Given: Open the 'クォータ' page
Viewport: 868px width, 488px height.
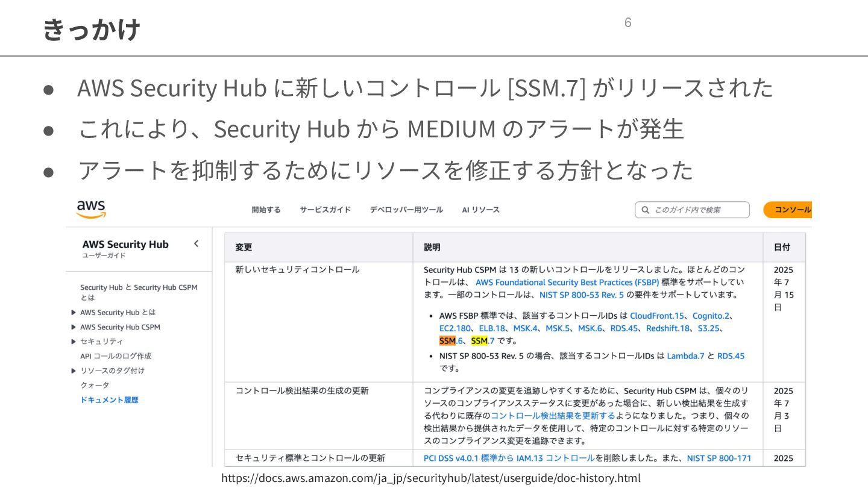Looking at the screenshot, I should (95, 385).
